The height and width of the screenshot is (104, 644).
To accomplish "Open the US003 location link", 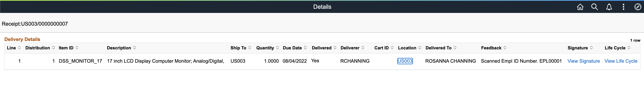I will click(x=405, y=61).
